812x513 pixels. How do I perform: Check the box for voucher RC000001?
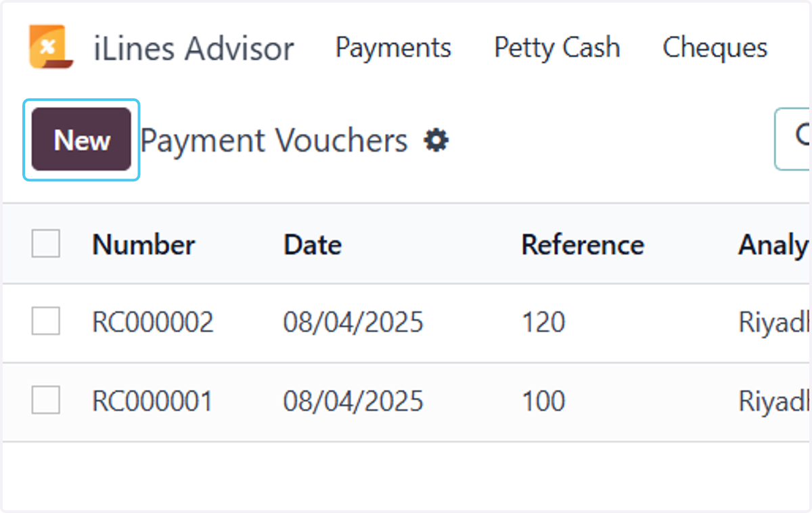tap(46, 400)
